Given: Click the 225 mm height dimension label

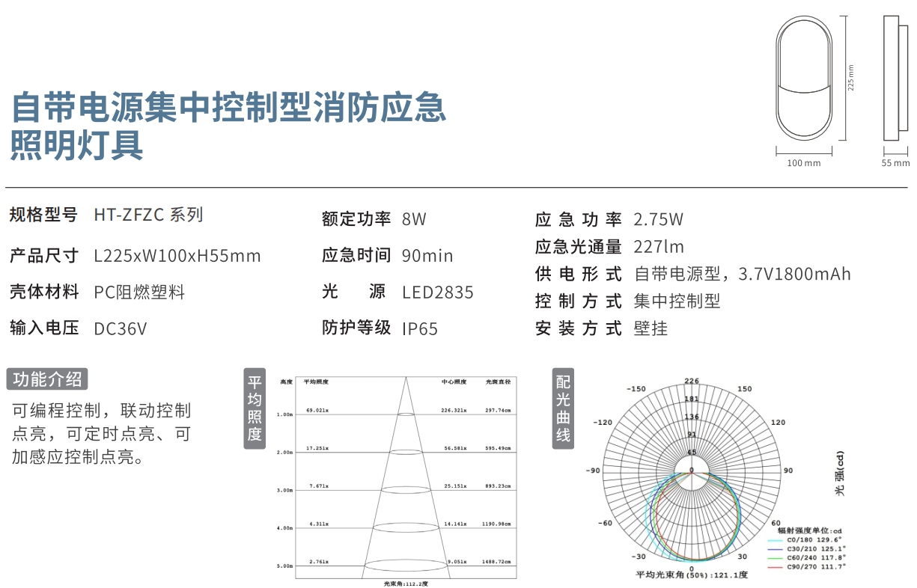Looking at the screenshot, I should pyautogui.click(x=850, y=78).
